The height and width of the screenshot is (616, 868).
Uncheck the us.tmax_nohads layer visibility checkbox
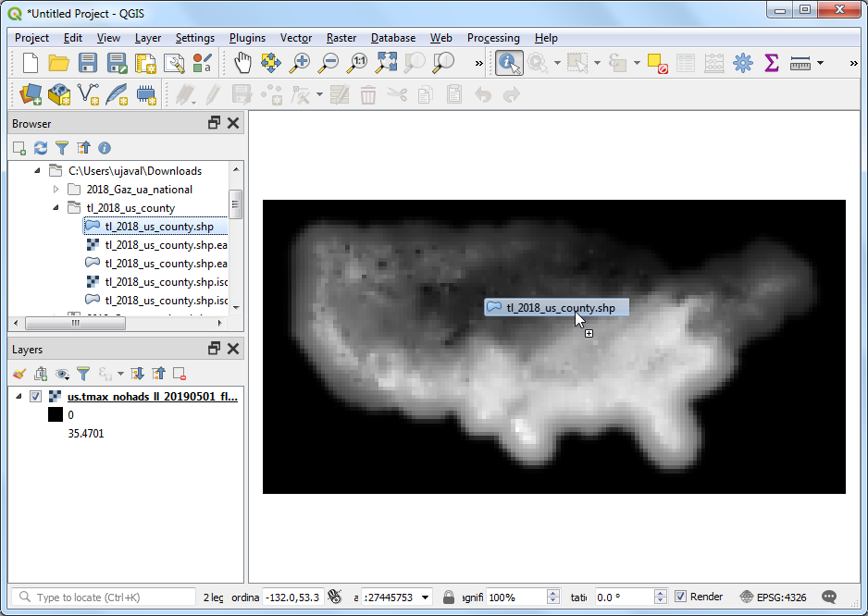pos(36,397)
